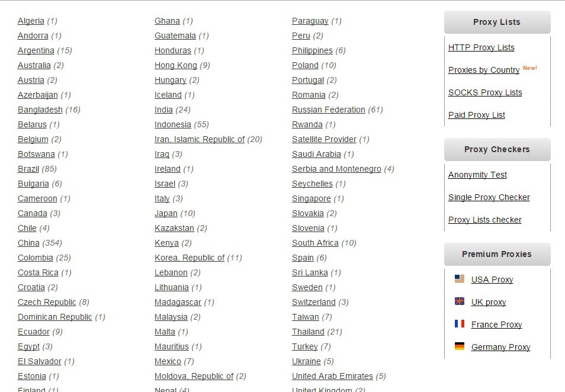Click the UK flag icon
The height and width of the screenshot is (392, 565).
pyautogui.click(x=459, y=301)
